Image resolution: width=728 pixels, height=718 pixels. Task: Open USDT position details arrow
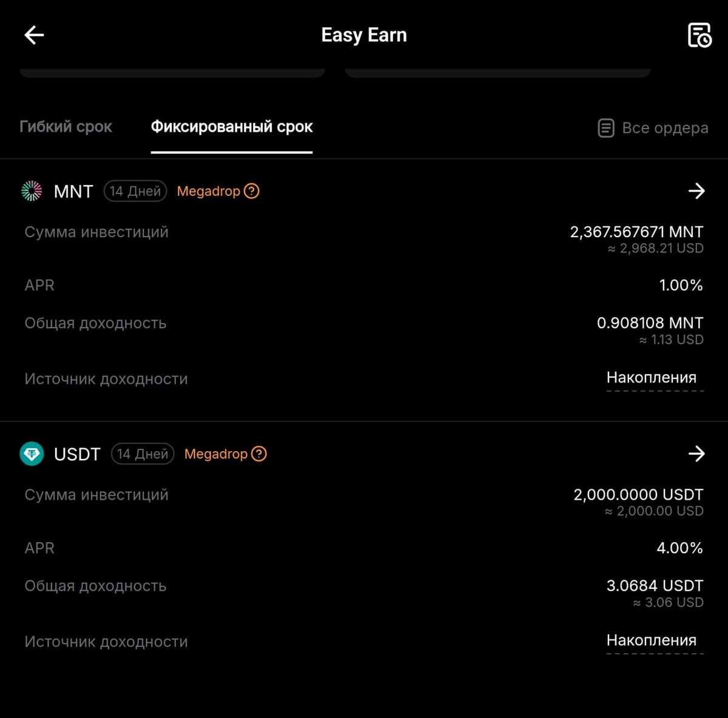coord(696,454)
